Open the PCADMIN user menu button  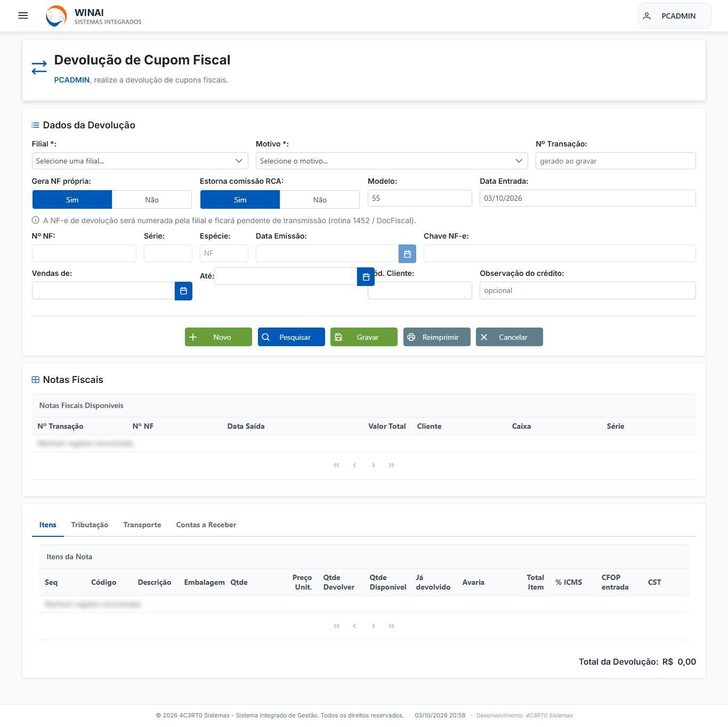click(x=675, y=16)
